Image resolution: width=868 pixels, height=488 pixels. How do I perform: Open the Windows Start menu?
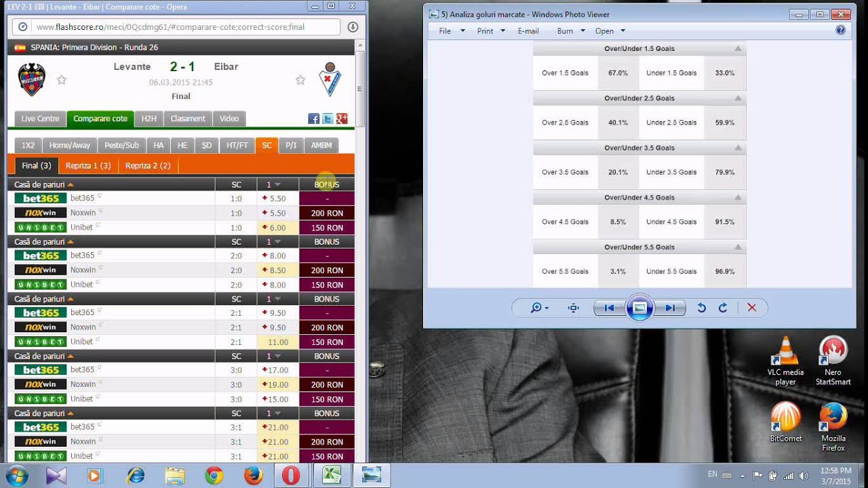click(x=17, y=476)
